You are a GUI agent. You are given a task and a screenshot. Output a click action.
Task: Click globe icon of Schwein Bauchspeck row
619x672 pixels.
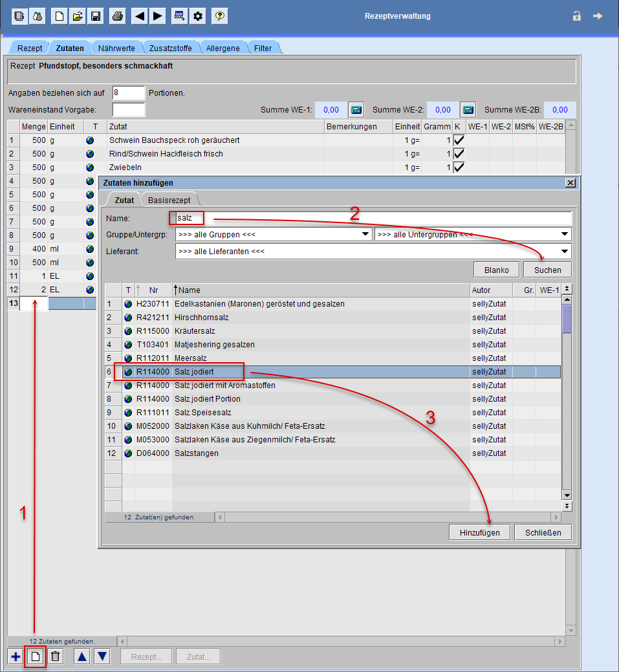[x=90, y=140]
